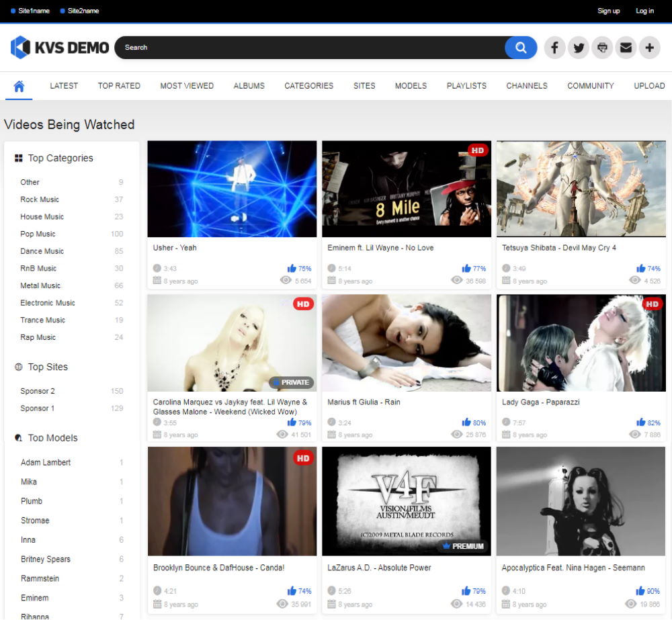Switch to Most Viewed tab

[187, 86]
